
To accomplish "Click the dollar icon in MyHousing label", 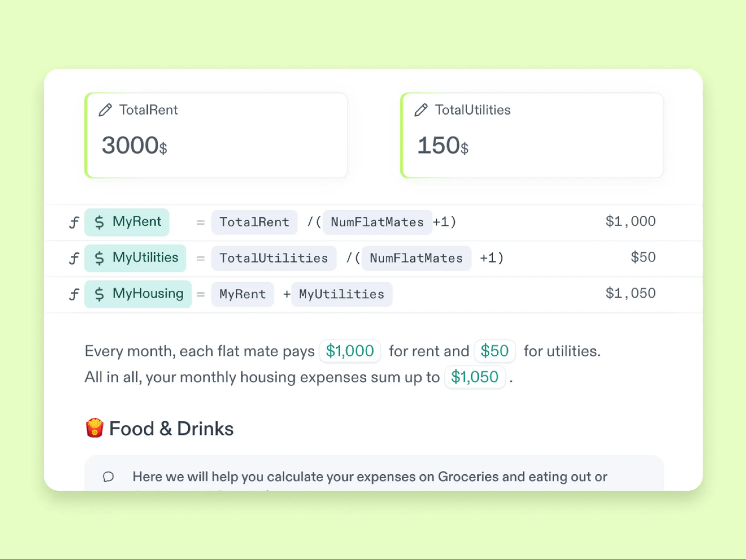I will (99, 294).
